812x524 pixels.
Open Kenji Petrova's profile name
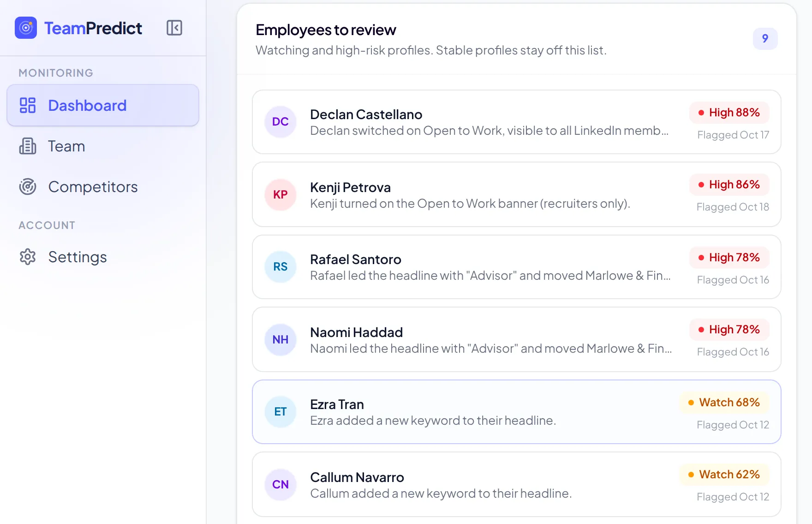351,187
